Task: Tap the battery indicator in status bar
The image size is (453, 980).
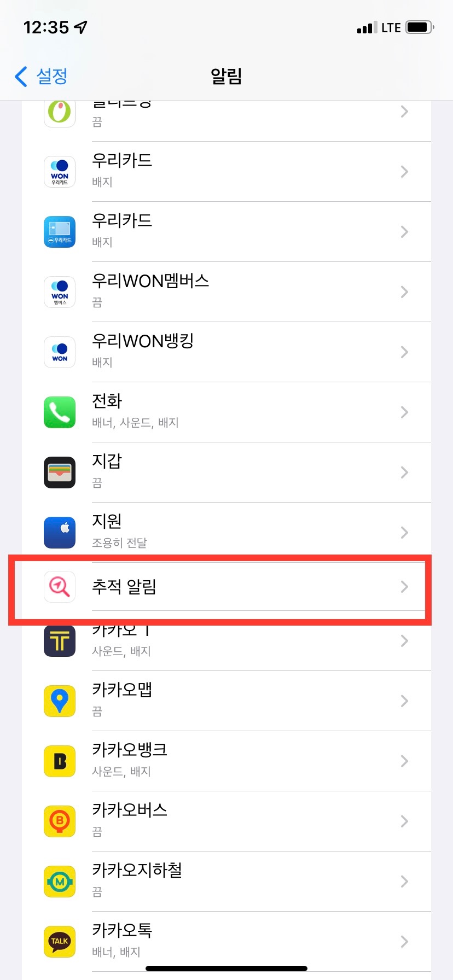Action: [x=420, y=27]
